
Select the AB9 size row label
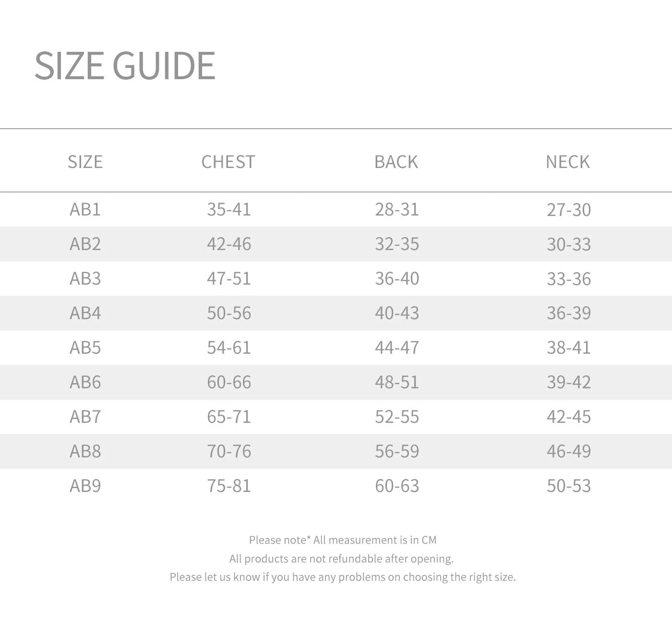pyautogui.click(x=85, y=486)
